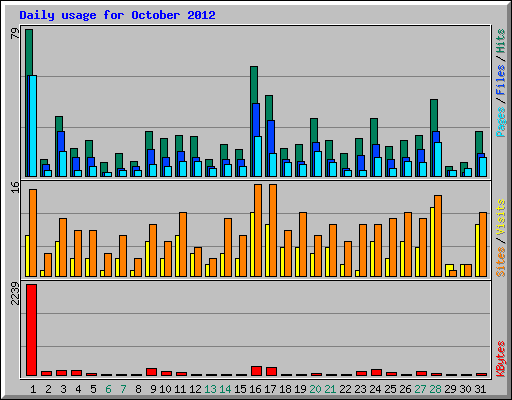Click the orange sites bar for day 11
512x400 pixels.
pos(183,244)
